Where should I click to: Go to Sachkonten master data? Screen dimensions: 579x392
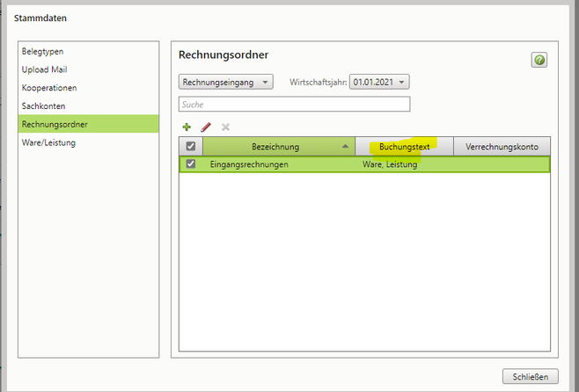point(44,106)
